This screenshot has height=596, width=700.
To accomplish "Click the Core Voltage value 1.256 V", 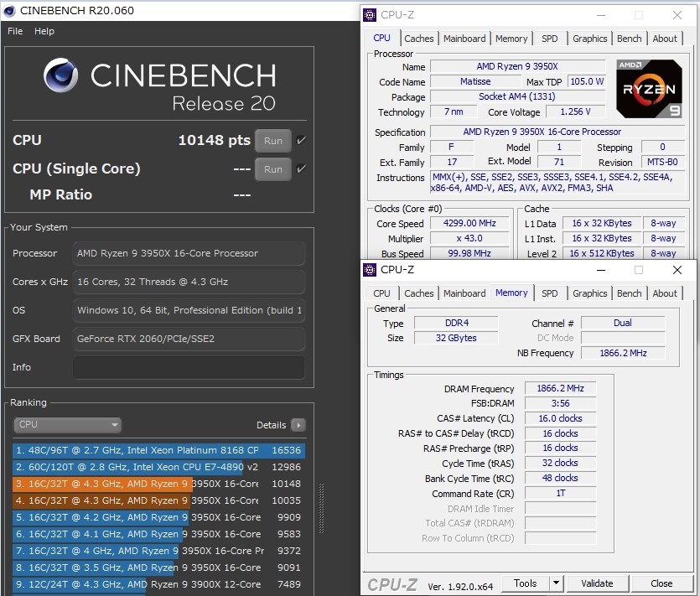I will 575,111.
